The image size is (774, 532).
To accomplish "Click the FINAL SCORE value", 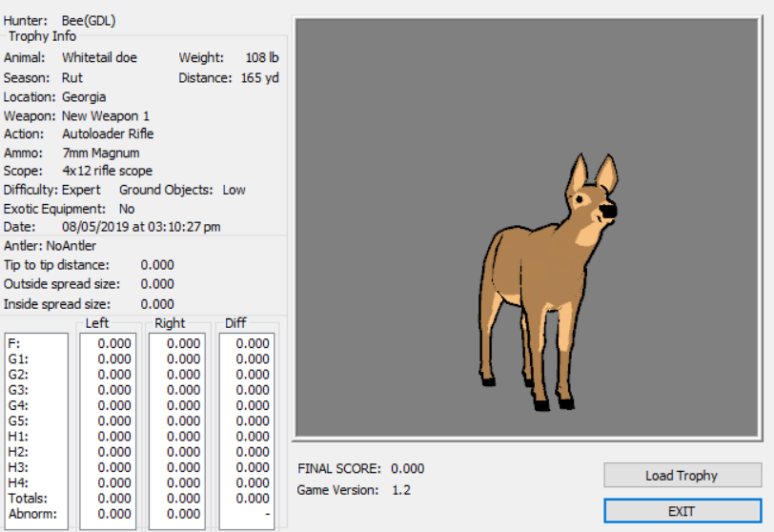I will click(x=407, y=469).
